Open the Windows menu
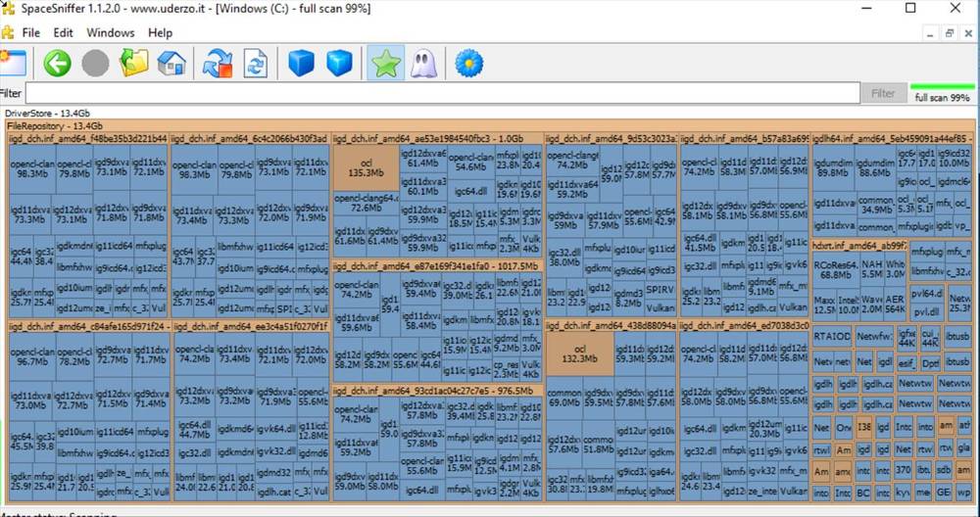The height and width of the screenshot is (517, 980). tap(111, 33)
